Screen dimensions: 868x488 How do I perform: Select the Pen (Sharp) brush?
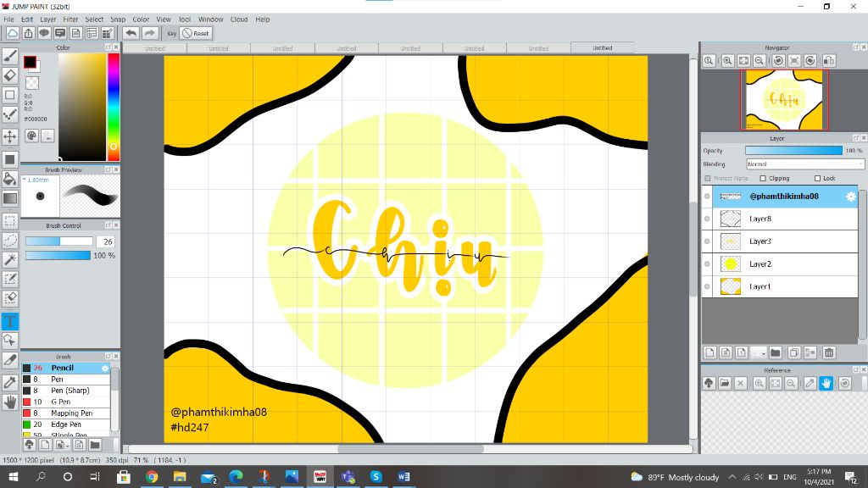[x=66, y=391]
